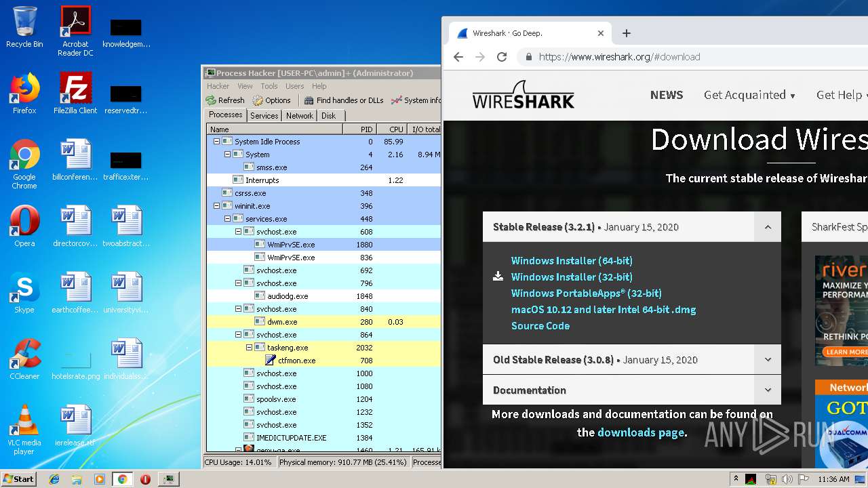Image resolution: width=868 pixels, height=488 pixels.
Task: Select the spoolsv.exe process row
Action: coord(323,399)
